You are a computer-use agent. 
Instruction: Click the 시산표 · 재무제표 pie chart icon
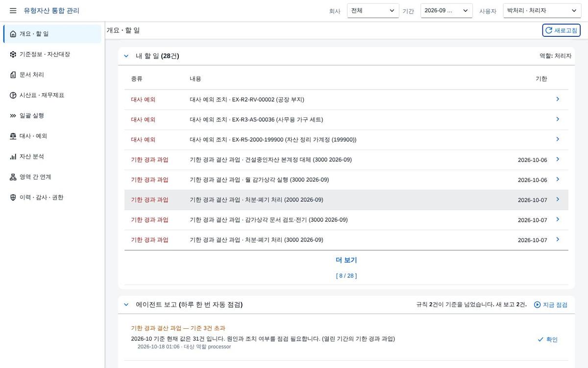click(13, 95)
